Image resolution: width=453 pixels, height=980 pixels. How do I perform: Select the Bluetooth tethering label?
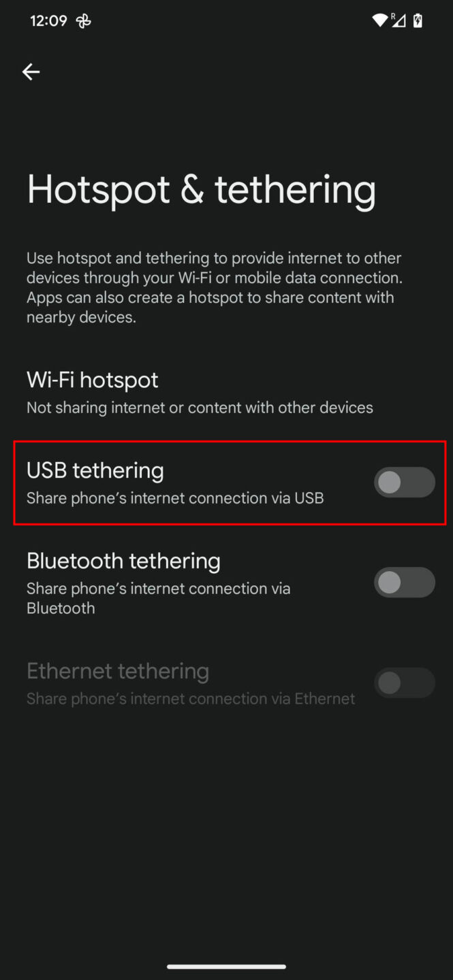point(123,561)
